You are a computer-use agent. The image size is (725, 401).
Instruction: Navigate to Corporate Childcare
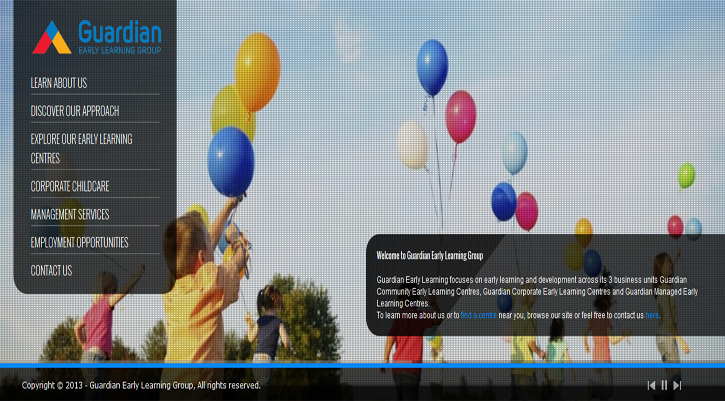tap(70, 187)
